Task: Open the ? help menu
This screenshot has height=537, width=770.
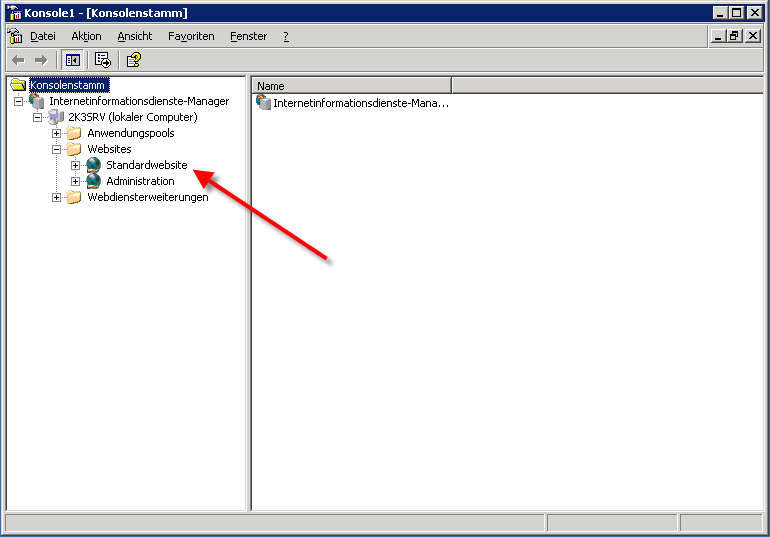Action: point(286,36)
